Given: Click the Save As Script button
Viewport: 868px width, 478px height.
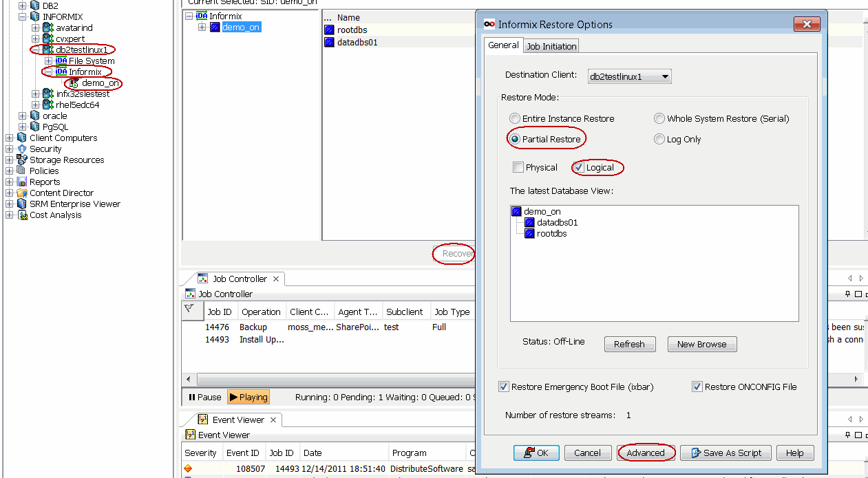Looking at the screenshot, I should [x=726, y=453].
